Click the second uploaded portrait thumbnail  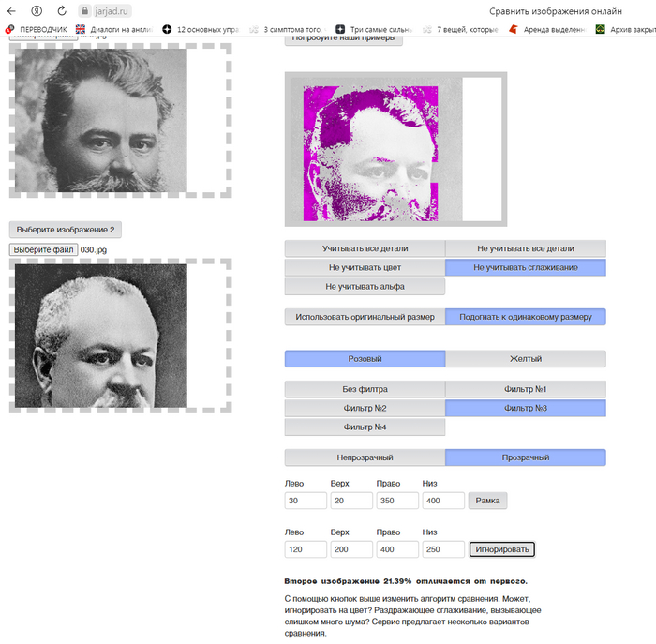coord(101,336)
